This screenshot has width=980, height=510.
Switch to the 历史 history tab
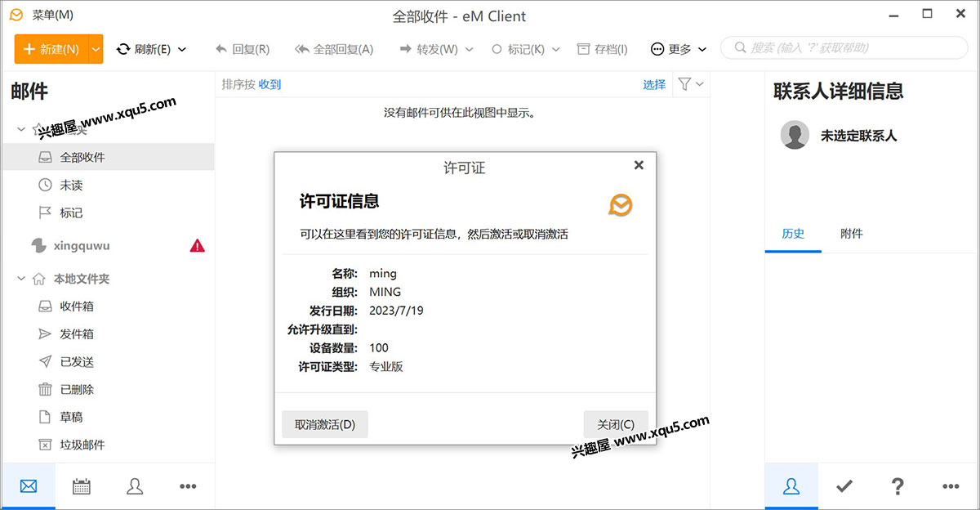[x=793, y=234]
